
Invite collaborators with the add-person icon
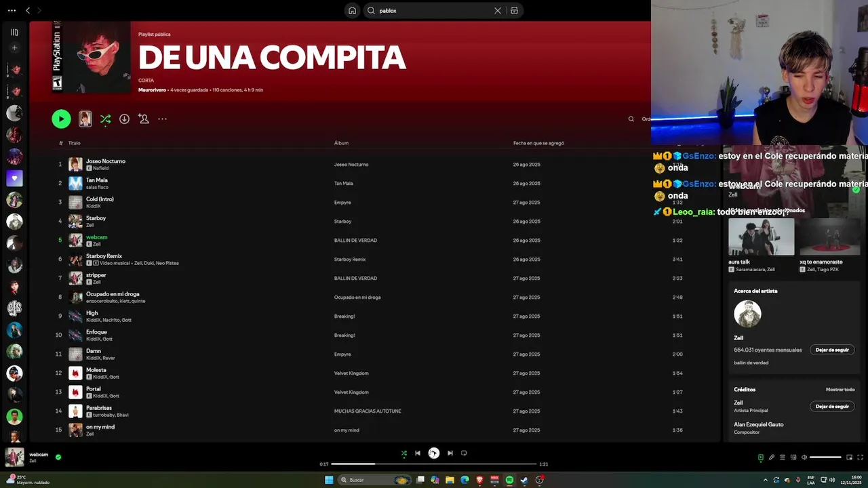point(143,119)
